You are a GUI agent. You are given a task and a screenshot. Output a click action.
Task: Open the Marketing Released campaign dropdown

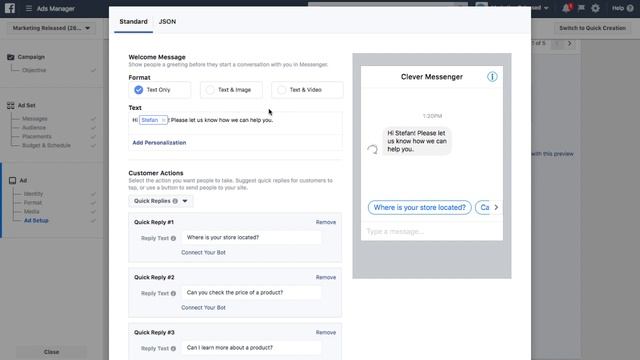click(x=51, y=28)
